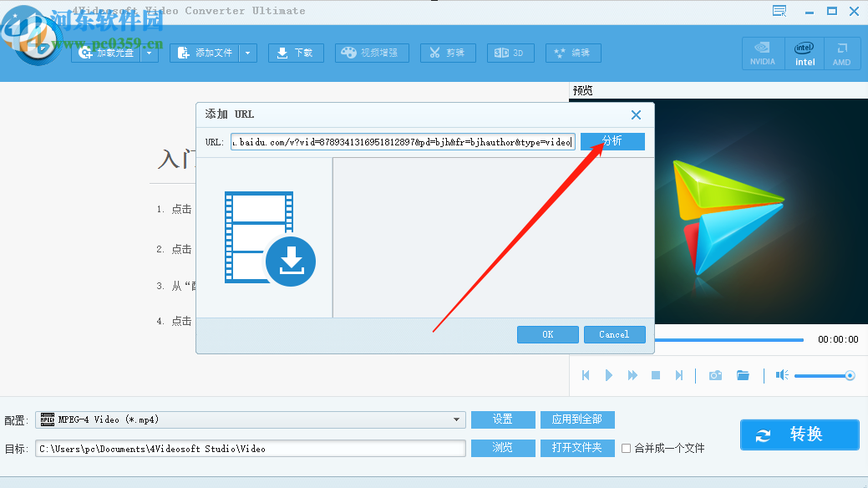
Task: Click the Browse (浏览) button
Action: pos(503,448)
